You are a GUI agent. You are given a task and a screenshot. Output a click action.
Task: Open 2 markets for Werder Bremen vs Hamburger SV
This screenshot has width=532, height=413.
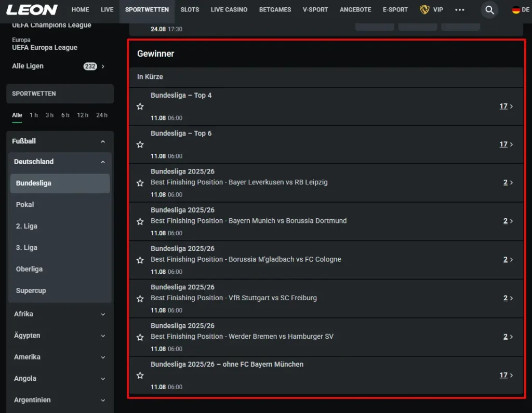508,337
